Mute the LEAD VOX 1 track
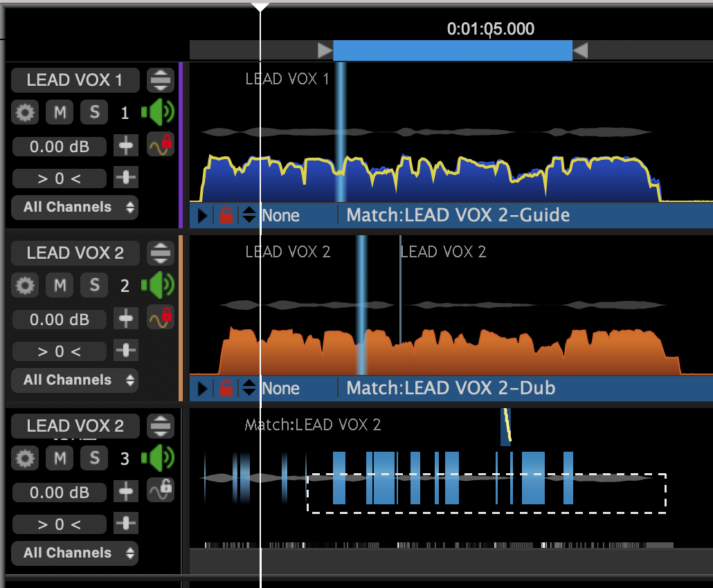The height and width of the screenshot is (588, 713). point(60,112)
